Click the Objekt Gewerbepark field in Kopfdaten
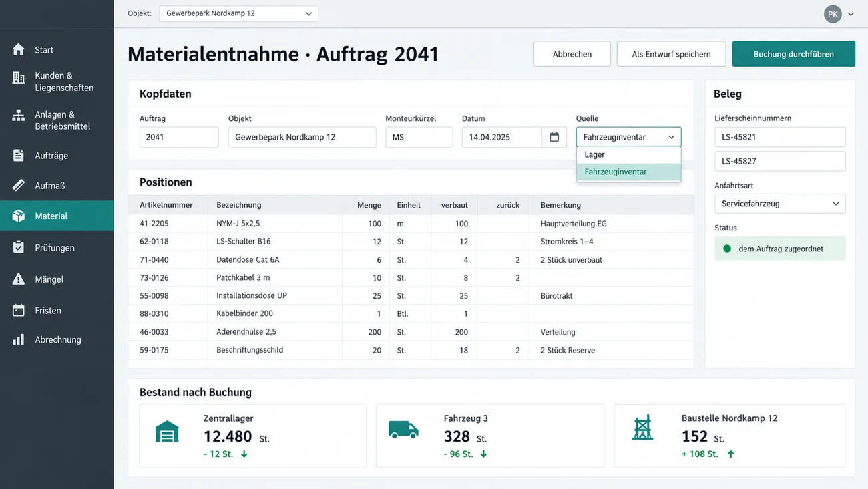 pos(302,137)
